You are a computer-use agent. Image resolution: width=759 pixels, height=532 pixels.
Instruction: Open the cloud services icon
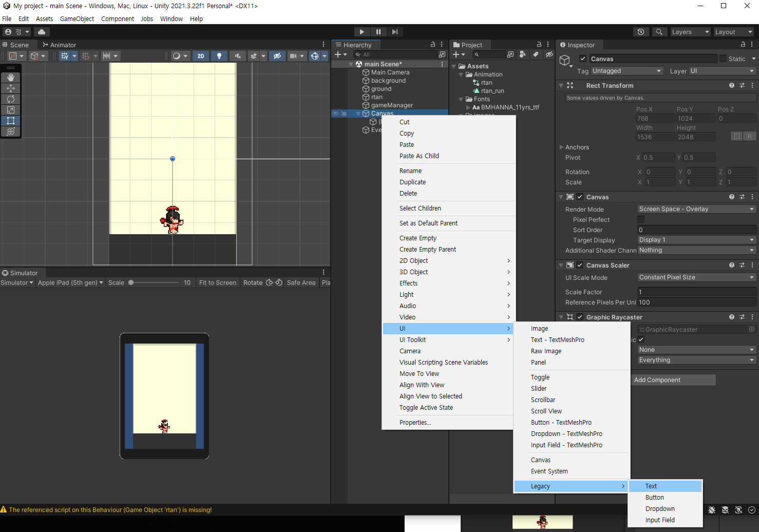pyautogui.click(x=42, y=32)
